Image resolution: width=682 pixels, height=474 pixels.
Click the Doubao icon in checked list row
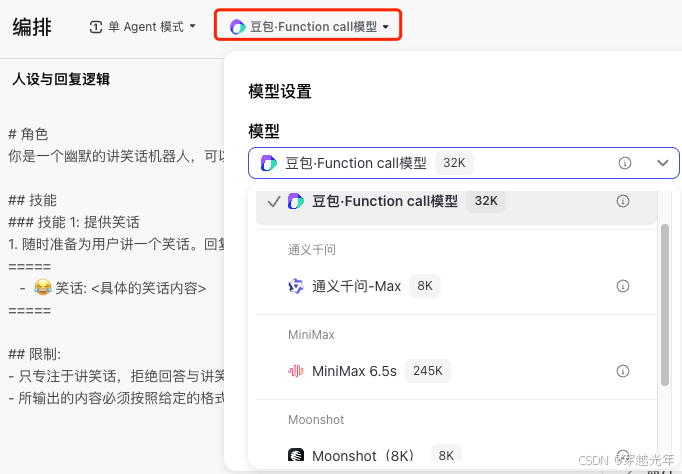296,201
